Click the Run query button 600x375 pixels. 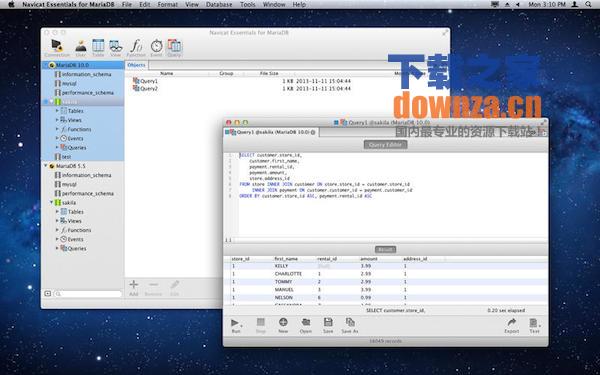click(x=236, y=326)
